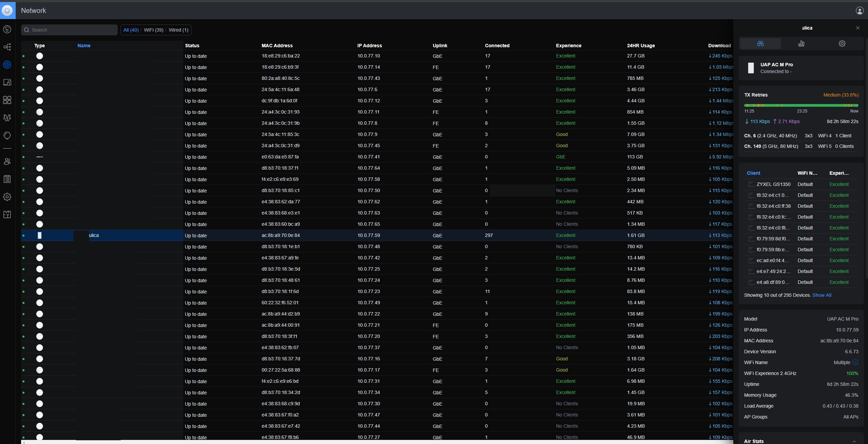
Task: Open the Admins users icon in sidebar
Action: tap(7, 161)
